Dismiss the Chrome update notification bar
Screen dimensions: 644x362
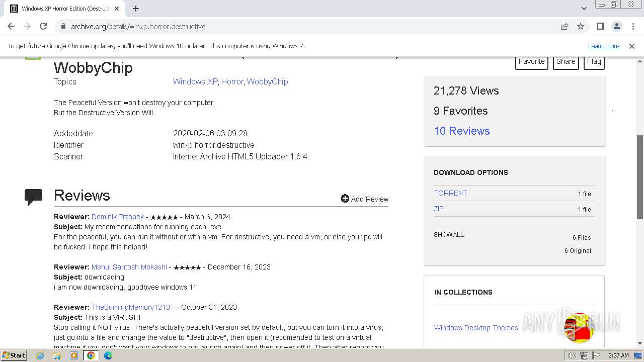click(632, 46)
